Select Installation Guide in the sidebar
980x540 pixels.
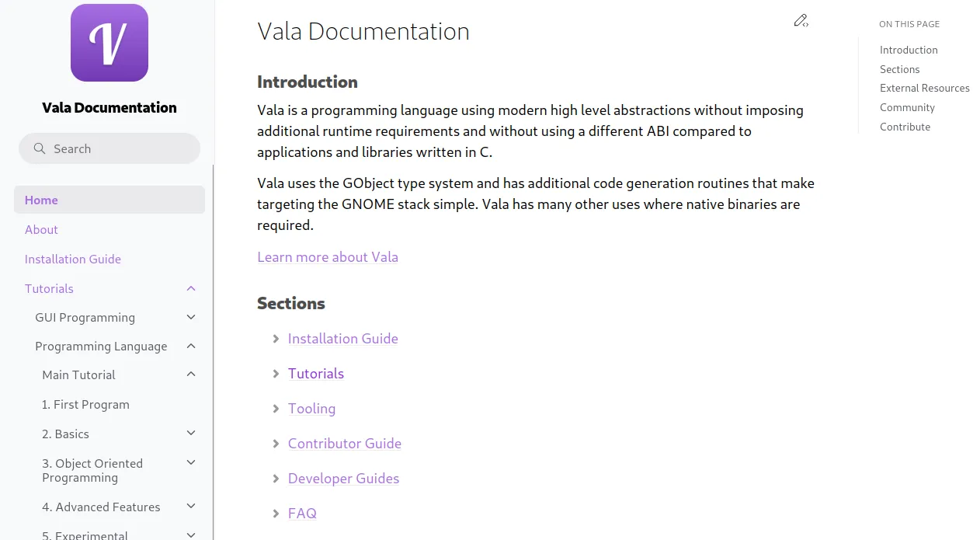click(73, 259)
